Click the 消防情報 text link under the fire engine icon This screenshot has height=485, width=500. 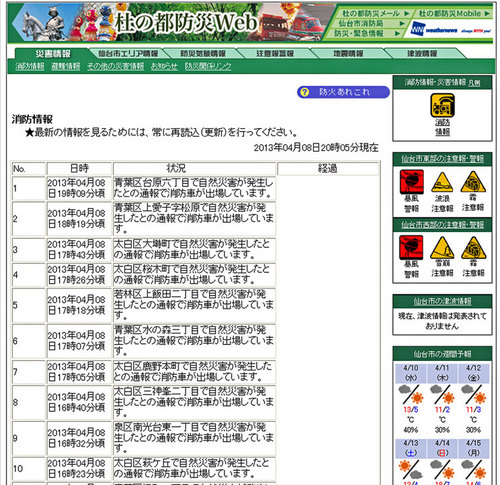point(442,127)
